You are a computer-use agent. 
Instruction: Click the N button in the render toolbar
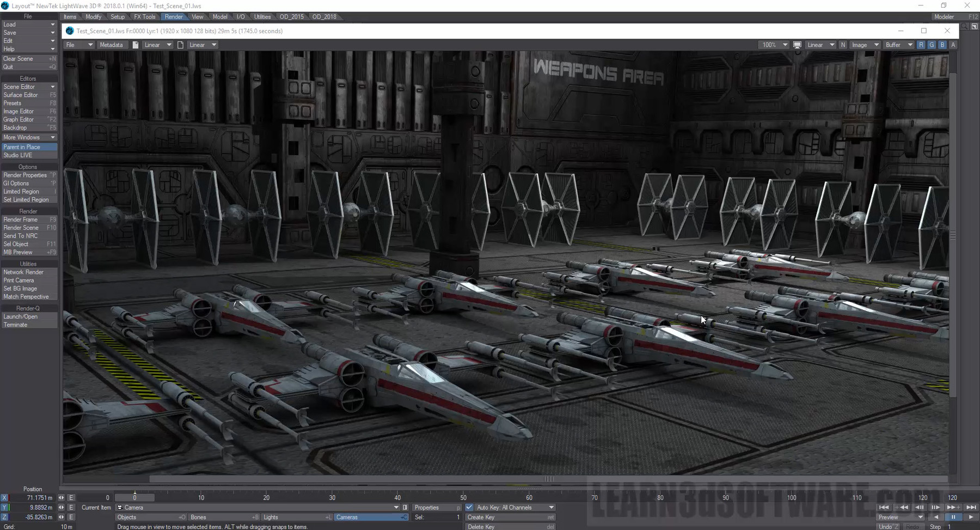coord(843,45)
